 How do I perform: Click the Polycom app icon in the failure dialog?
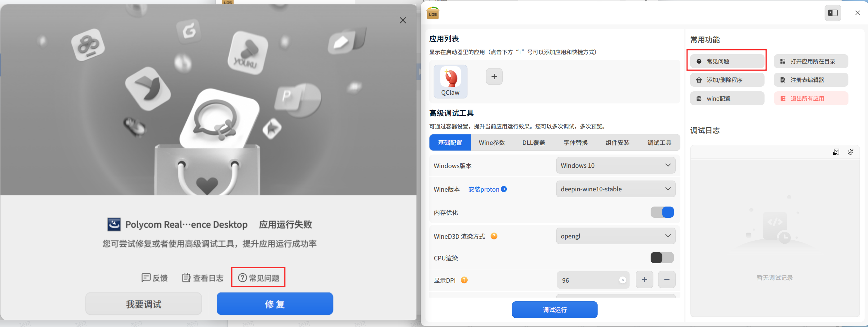click(x=114, y=225)
